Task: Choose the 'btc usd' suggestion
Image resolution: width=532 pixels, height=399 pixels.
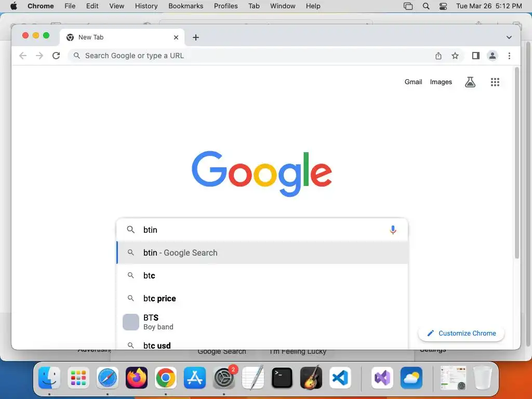Action: click(x=262, y=345)
